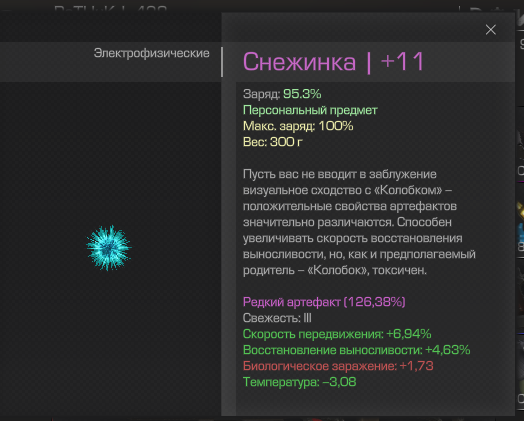524x421 pixels.
Task: Close the Снежинка artifact info panel
Action: pos(491,30)
